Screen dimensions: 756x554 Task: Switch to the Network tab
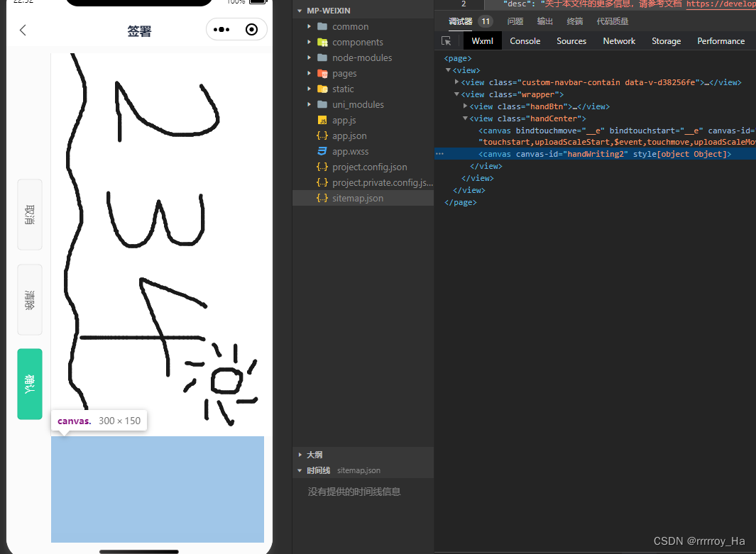tap(619, 41)
